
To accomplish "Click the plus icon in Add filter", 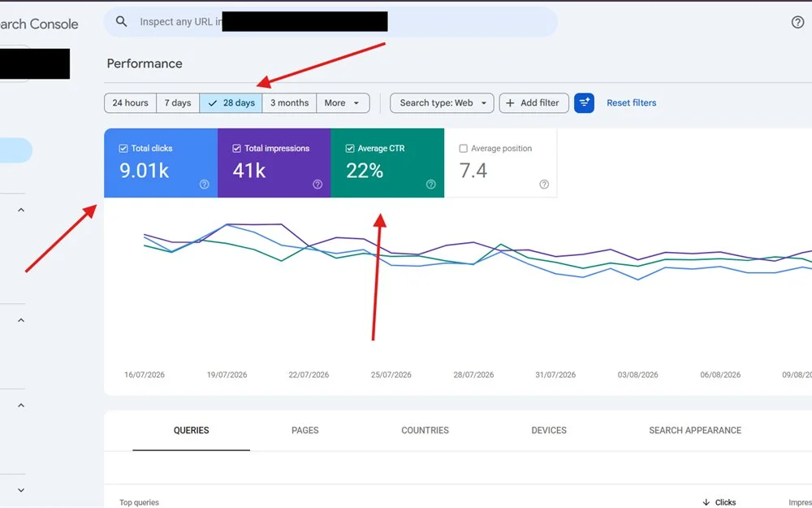I will [510, 102].
